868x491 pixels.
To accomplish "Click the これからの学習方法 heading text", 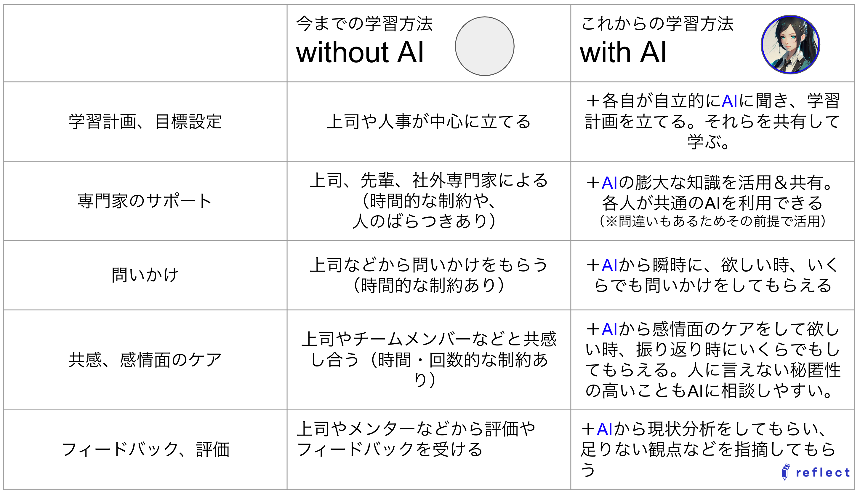I will (x=657, y=24).
